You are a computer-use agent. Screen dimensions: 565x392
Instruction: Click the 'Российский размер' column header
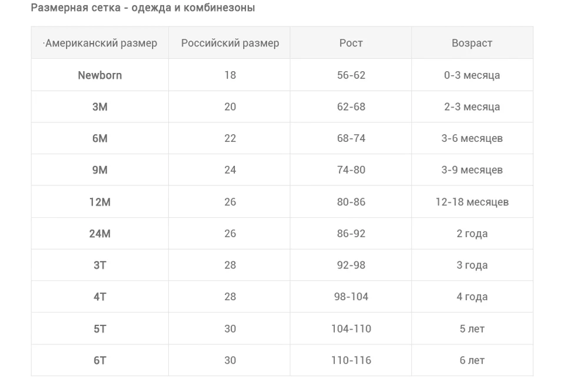[230, 43]
